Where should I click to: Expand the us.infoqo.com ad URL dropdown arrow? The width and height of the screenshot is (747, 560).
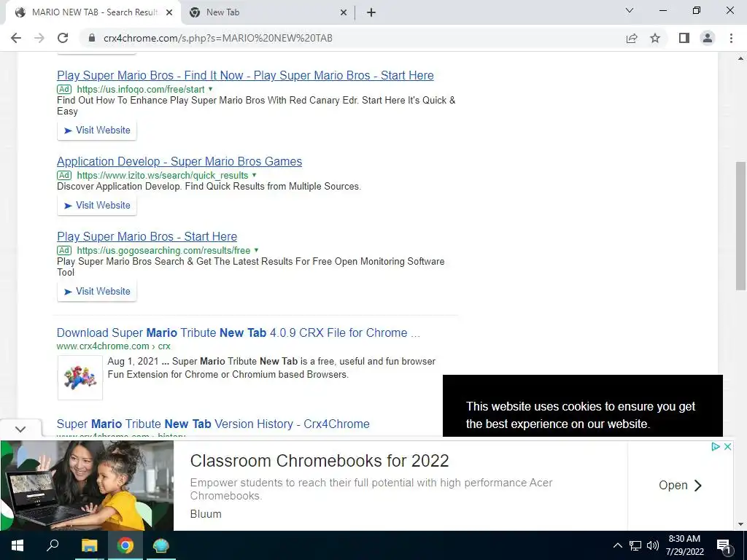(211, 89)
